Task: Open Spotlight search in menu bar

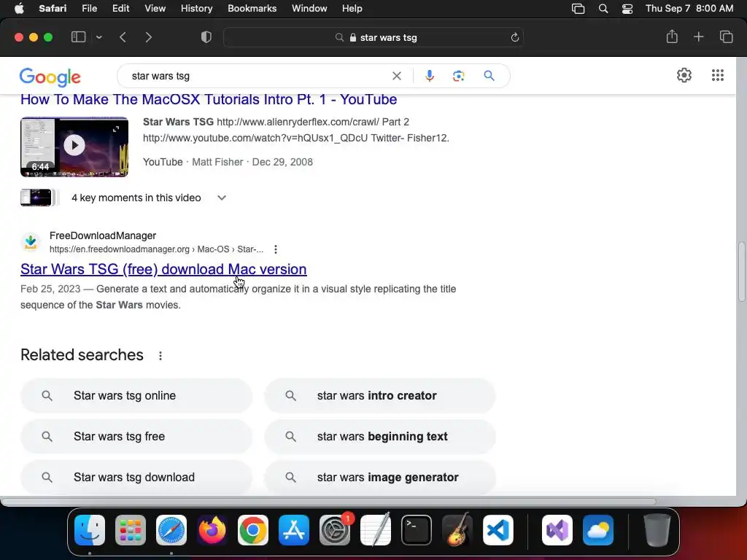Action: point(603,9)
